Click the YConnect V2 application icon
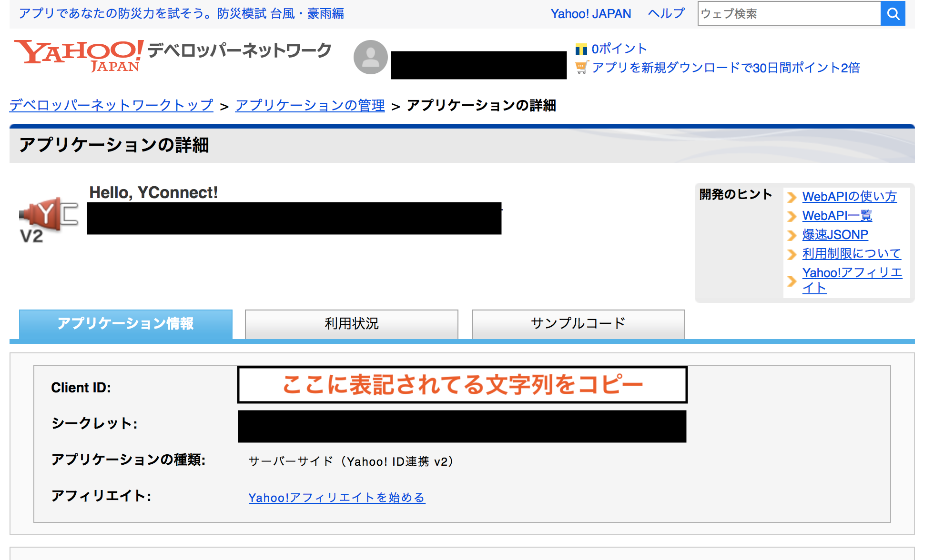The image size is (934, 560). tap(48, 220)
